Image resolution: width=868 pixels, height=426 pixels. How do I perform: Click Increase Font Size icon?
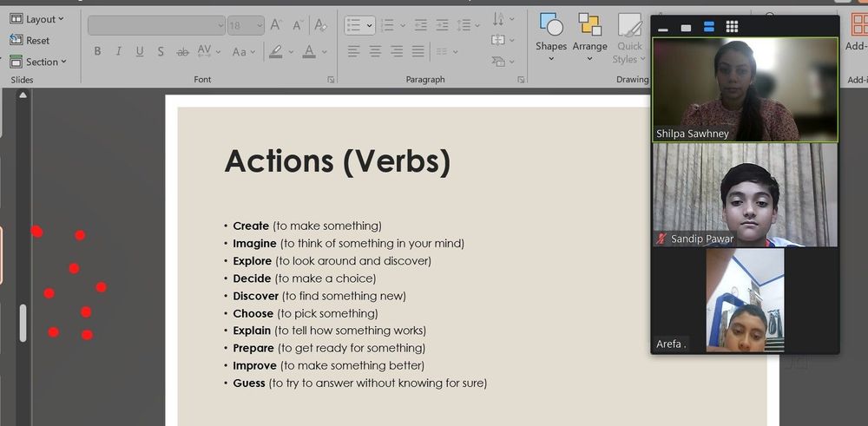[276, 25]
